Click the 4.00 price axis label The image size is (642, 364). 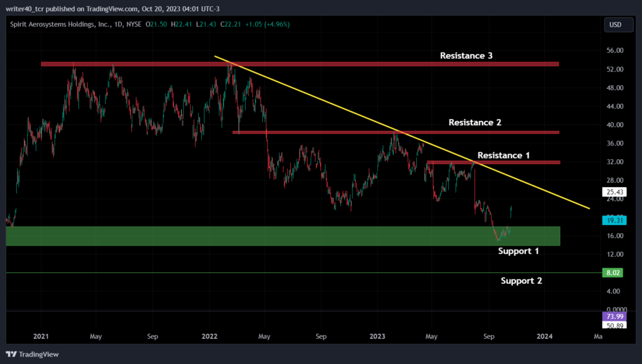613,291
